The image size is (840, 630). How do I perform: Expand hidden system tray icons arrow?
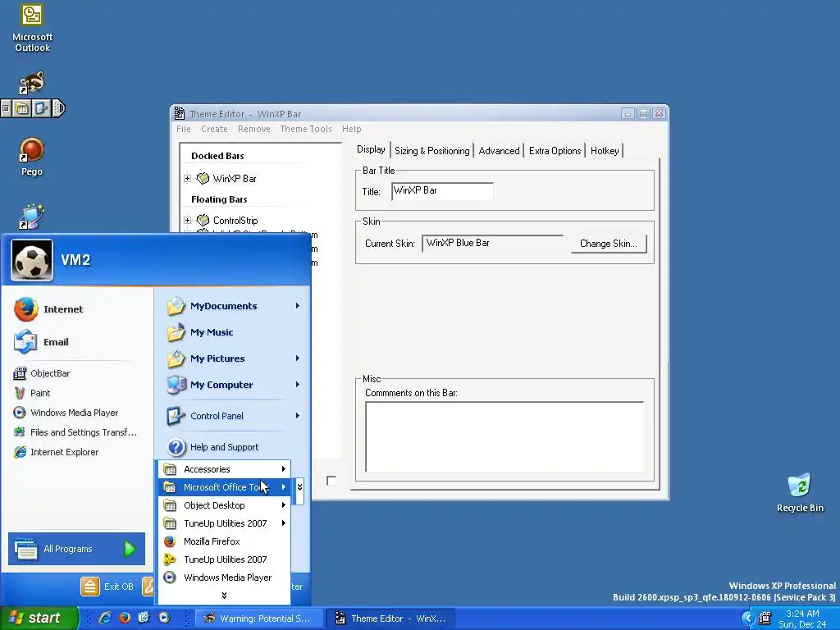(748, 619)
